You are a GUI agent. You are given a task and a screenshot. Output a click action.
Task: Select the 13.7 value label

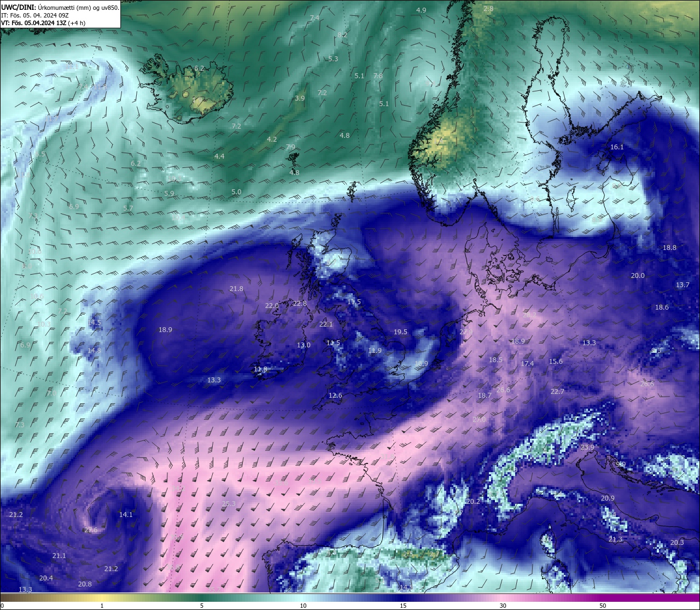(x=682, y=285)
